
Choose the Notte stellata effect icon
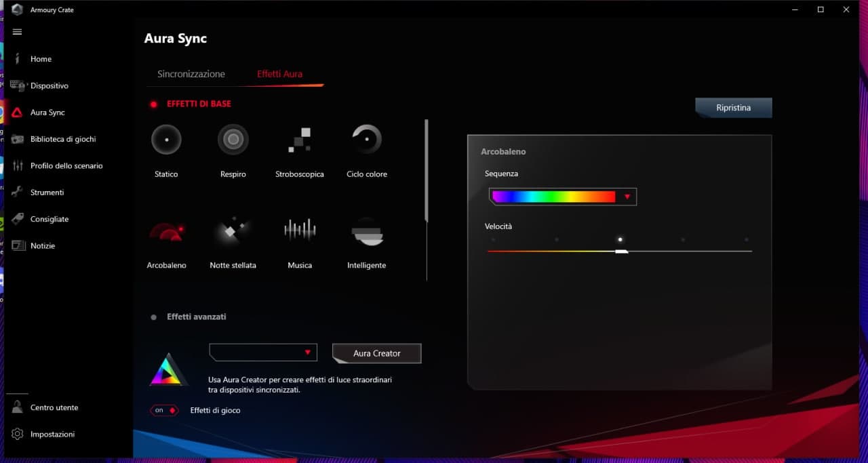pyautogui.click(x=233, y=231)
